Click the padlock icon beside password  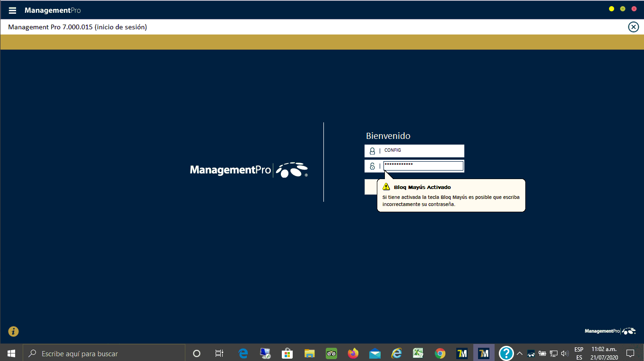pyautogui.click(x=372, y=166)
